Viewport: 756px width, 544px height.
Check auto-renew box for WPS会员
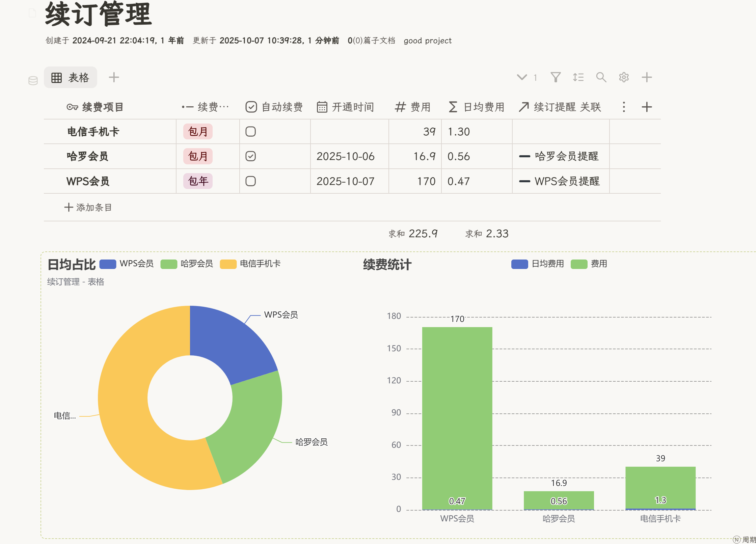pos(250,181)
